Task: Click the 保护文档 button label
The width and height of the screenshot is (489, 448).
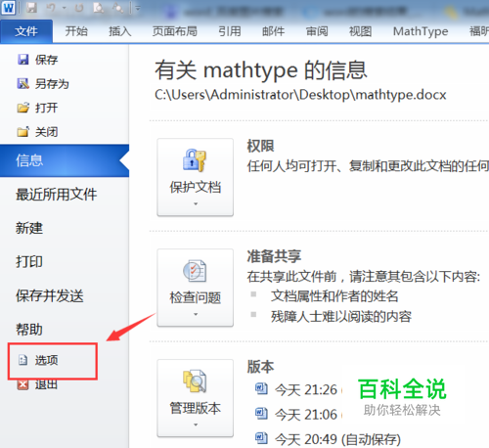Action: 196,187
